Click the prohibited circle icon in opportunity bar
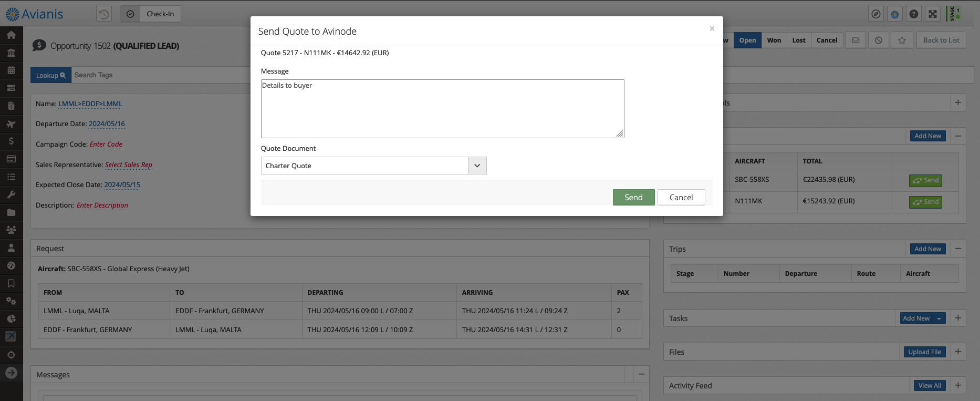This screenshot has height=401, width=980. [879, 40]
